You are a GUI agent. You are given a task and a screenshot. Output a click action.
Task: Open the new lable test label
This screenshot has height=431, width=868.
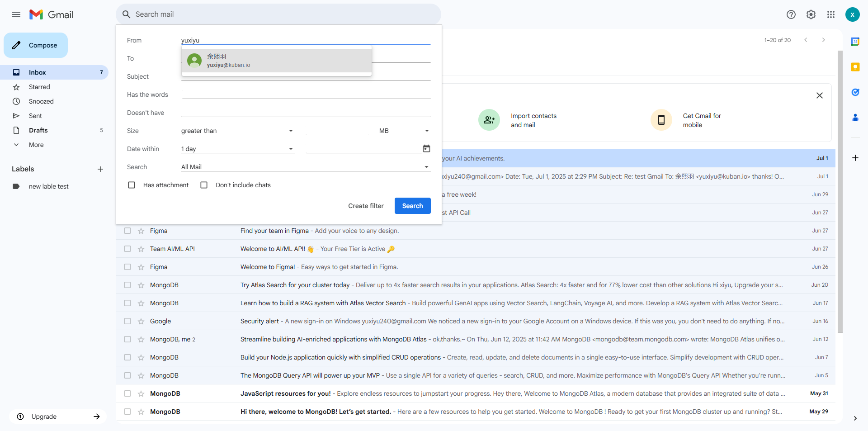click(x=54, y=186)
